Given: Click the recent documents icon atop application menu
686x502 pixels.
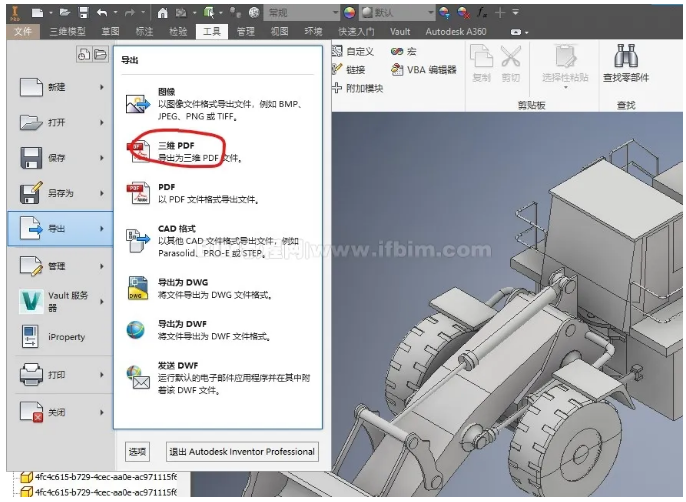Looking at the screenshot, I should 84,54.
